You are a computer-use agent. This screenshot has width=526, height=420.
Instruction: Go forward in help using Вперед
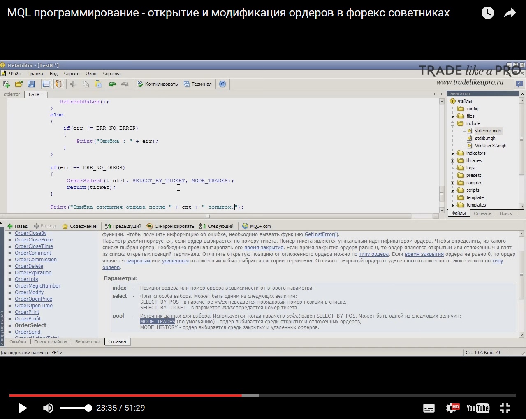coord(45,226)
